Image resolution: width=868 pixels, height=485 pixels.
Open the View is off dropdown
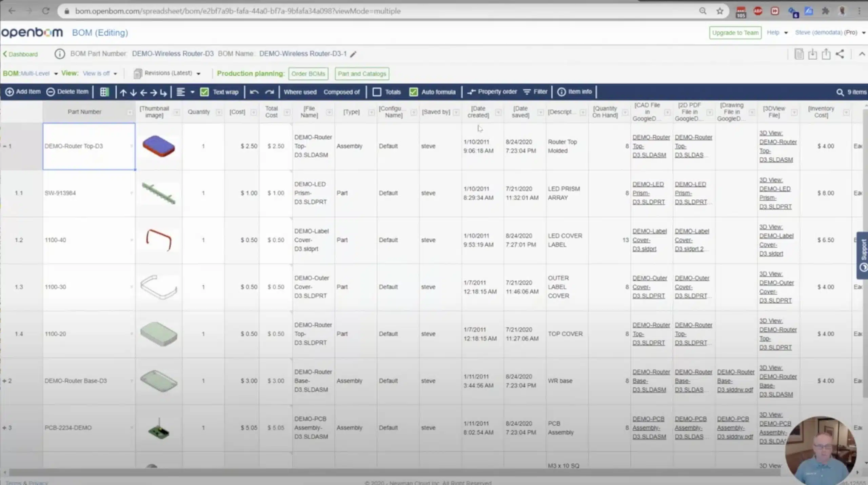coord(100,73)
